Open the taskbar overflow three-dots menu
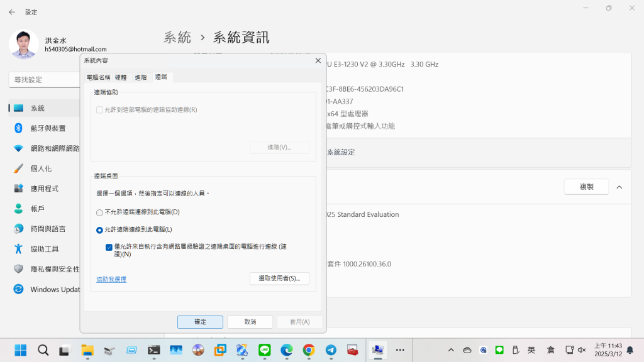 tap(400, 350)
